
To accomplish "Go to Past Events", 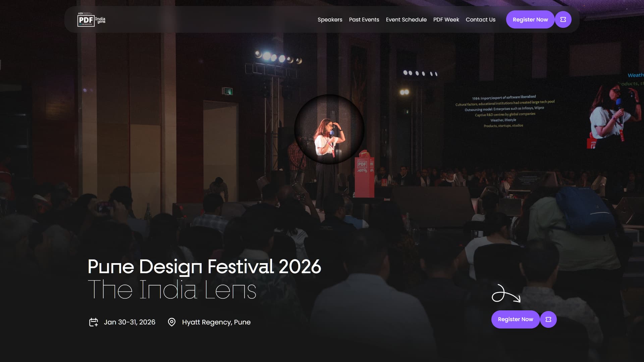I will tap(364, 19).
